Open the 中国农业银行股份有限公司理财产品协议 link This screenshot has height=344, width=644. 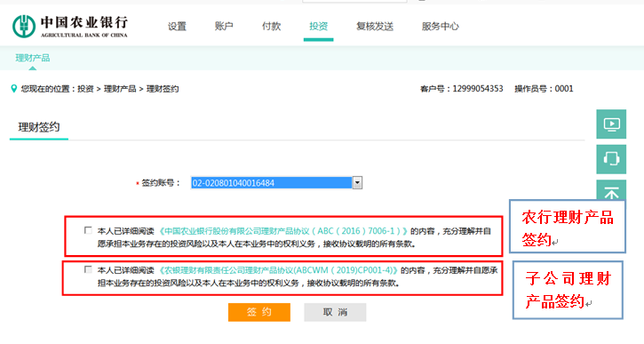[283, 231]
